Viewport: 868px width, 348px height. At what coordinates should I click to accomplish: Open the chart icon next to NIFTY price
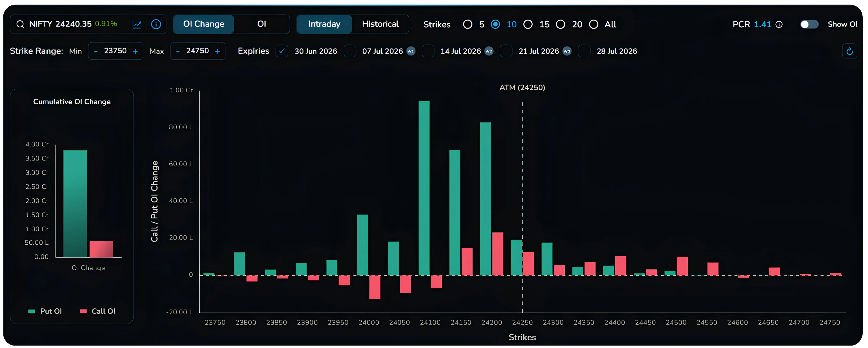point(137,24)
